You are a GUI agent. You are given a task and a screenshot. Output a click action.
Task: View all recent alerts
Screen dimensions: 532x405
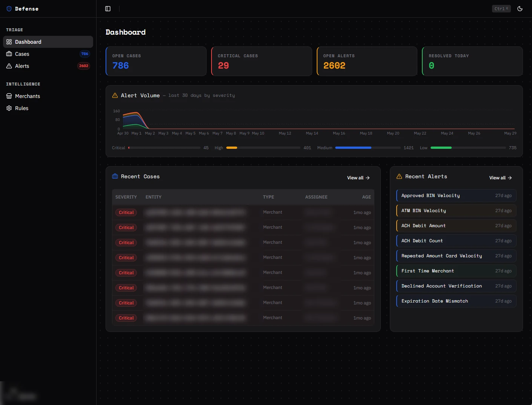tap(501, 178)
